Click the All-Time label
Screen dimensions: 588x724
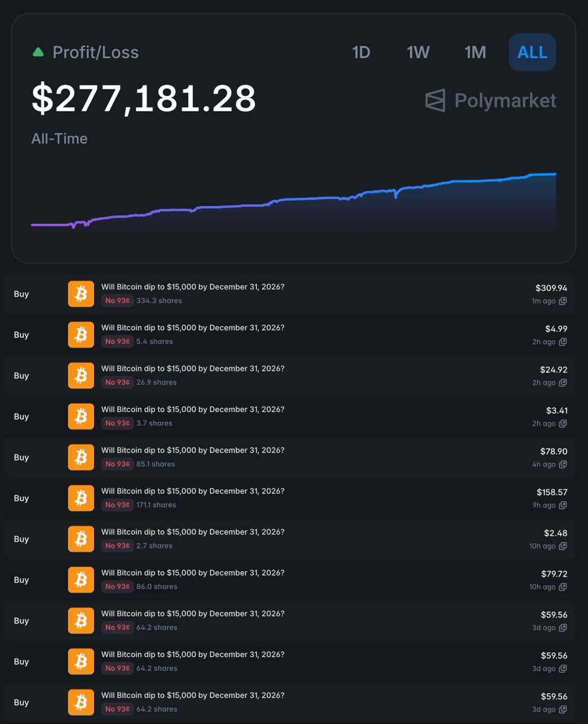60,139
